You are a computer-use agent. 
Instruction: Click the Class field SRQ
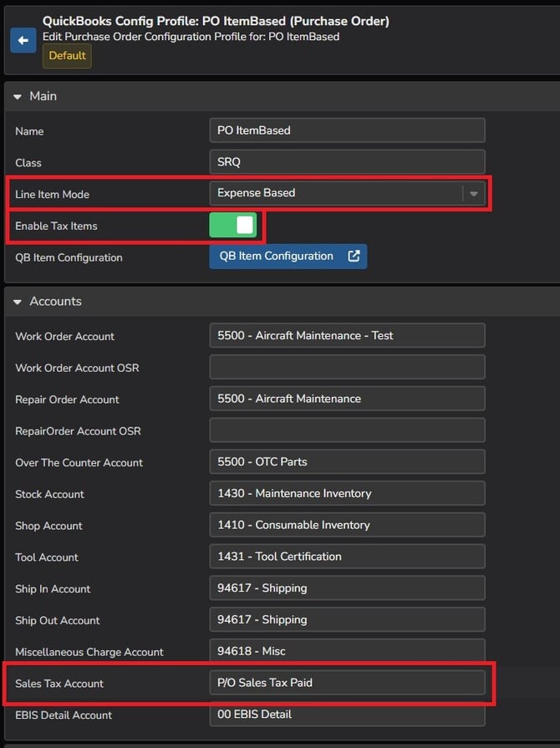(347, 161)
